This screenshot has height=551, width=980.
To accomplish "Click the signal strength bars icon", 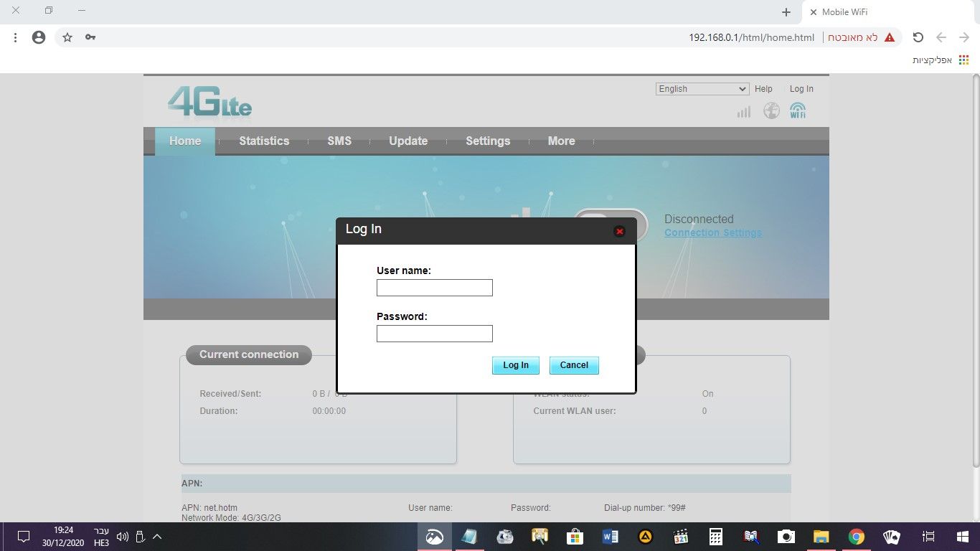I will coord(744,111).
